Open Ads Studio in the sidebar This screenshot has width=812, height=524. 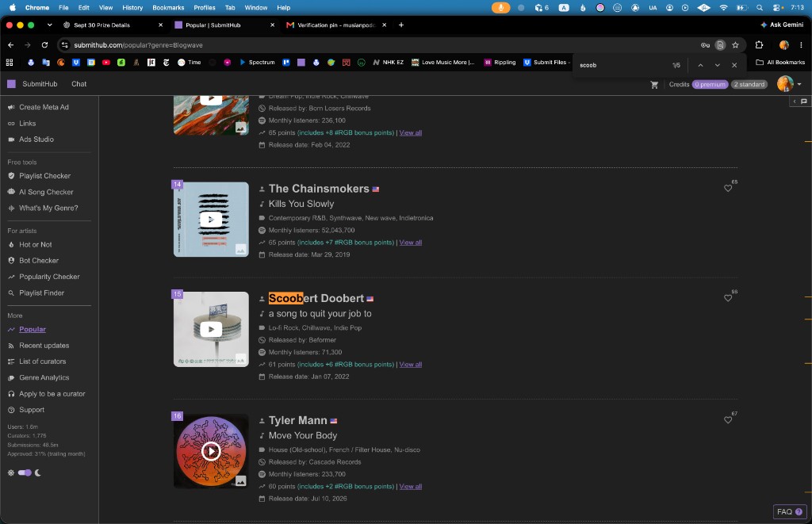tap(36, 140)
